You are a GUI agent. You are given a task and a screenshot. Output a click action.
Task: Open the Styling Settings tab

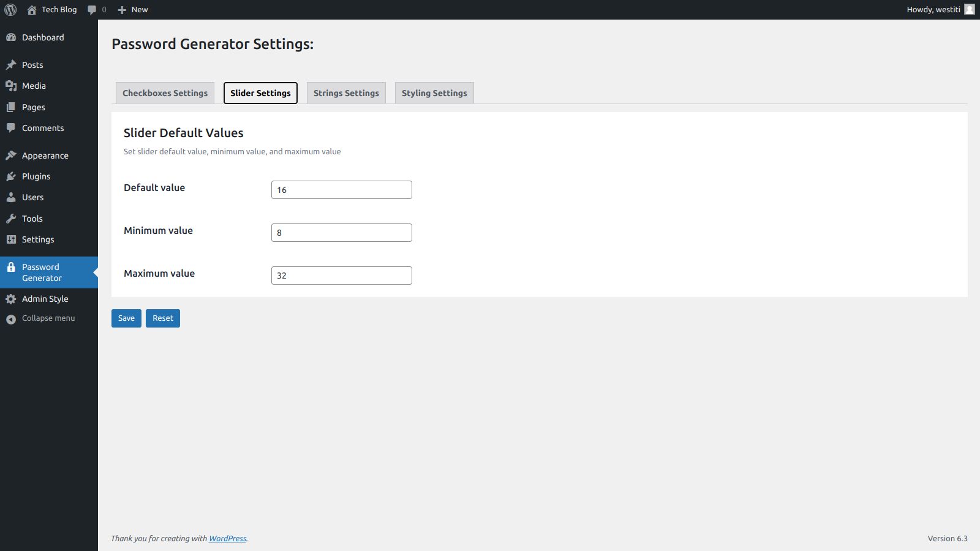coord(434,92)
